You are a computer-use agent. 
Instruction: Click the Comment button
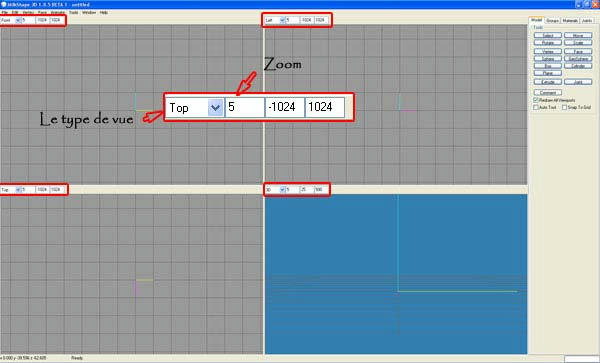548,93
